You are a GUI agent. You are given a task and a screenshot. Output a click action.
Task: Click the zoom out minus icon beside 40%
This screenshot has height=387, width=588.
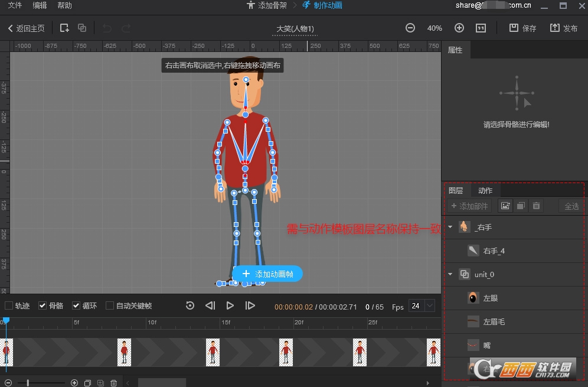[x=410, y=28]
